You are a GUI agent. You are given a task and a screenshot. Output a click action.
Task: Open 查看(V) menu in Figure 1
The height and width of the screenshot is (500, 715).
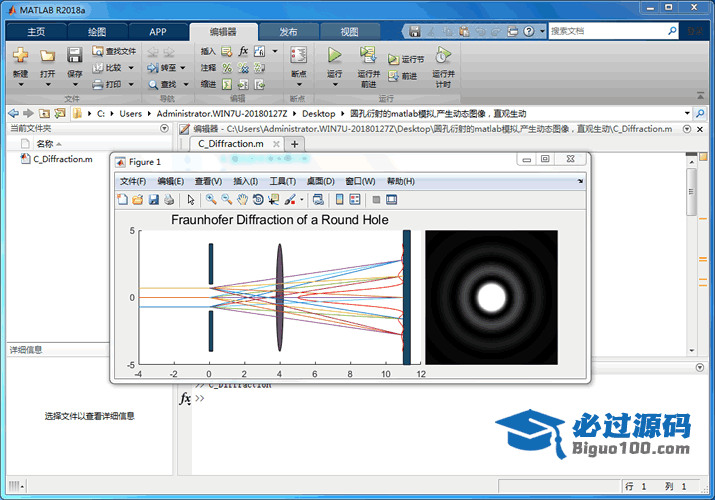[x=208, y=181]
